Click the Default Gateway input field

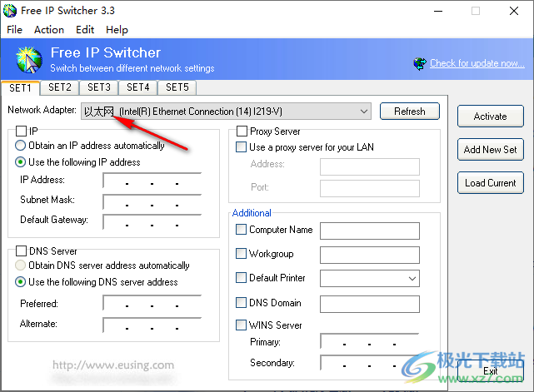coord(152,222)
